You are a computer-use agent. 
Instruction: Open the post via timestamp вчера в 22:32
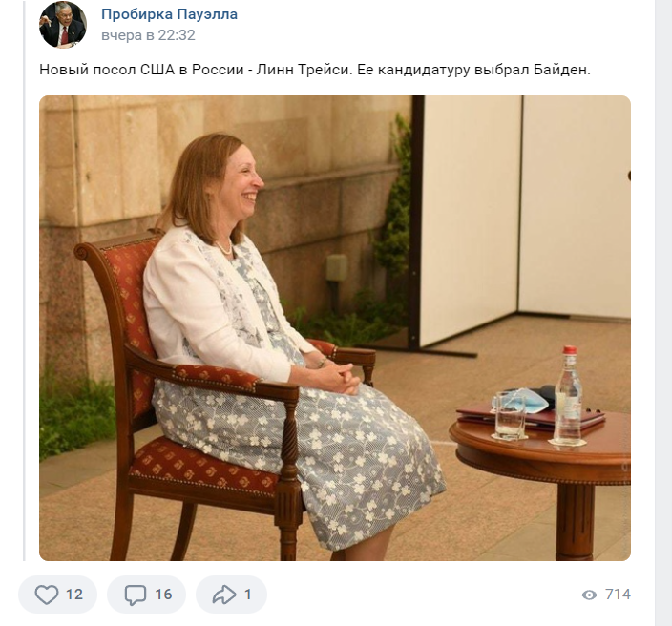[x=148, y=35]
